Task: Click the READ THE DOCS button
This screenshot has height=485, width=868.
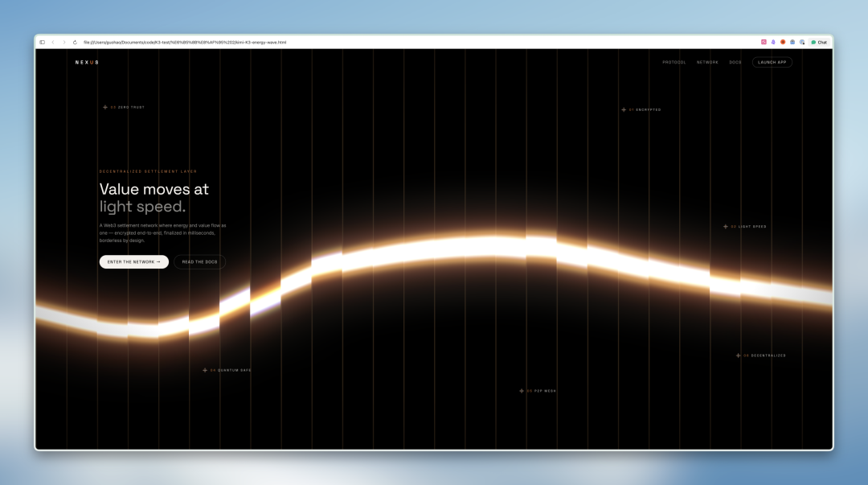Action: point(200,261)
